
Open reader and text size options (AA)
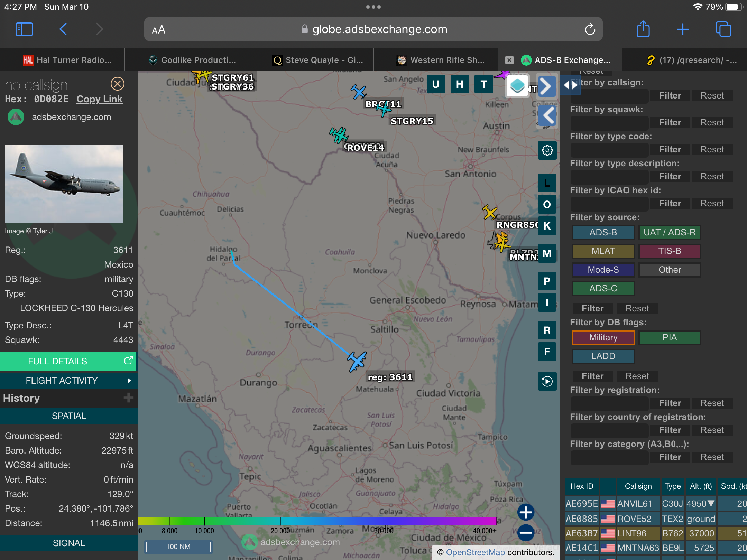pyautogui.click(x=159, y=30)
